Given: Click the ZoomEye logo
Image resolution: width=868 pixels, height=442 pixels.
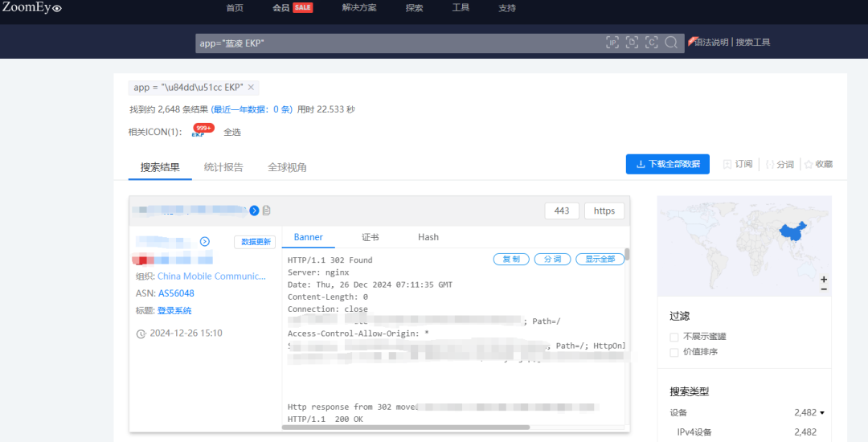Looking at the screenshot, I should pos(31,8).
